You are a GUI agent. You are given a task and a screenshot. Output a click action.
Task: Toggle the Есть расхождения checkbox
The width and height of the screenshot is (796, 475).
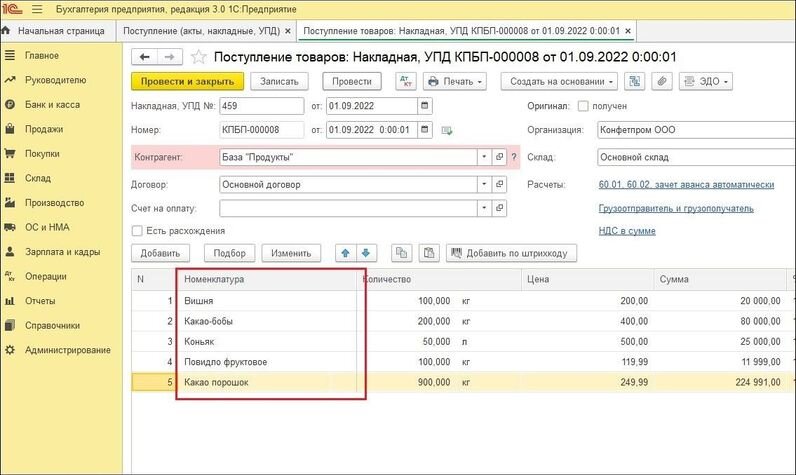[137, 230]
